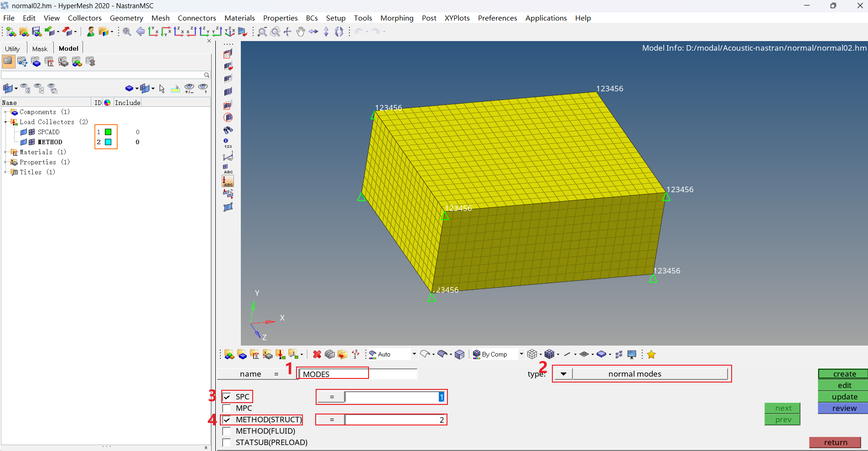Open the By Comp coloring dropdown
The height and width of the screenshot is (451, 868).
tap(520, 354)
